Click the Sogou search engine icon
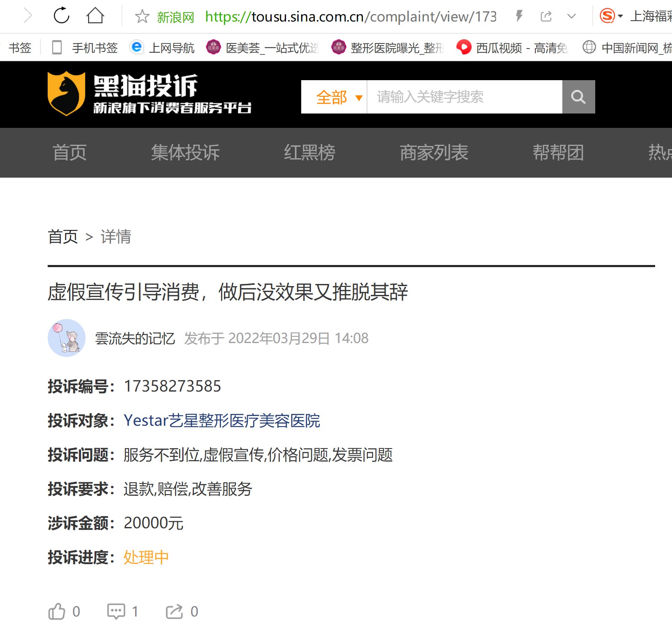Viewport: 672px width, 638px height. pos(607,16)
